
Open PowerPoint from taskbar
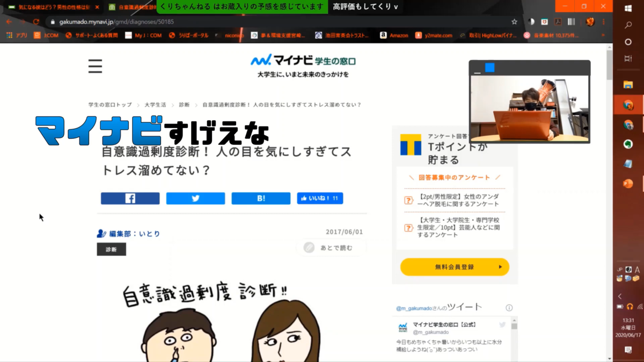628,183
